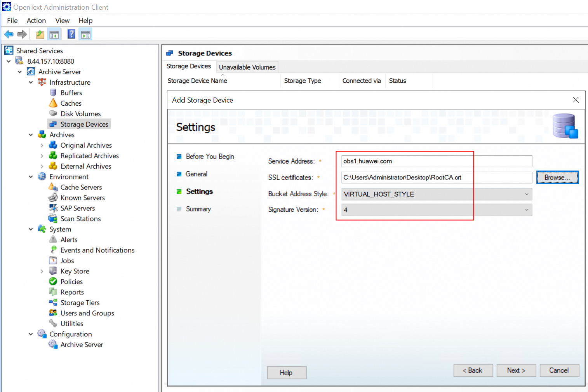Select the Disk Volumes icon
The image size is (588, 392).
click(53, 113)
